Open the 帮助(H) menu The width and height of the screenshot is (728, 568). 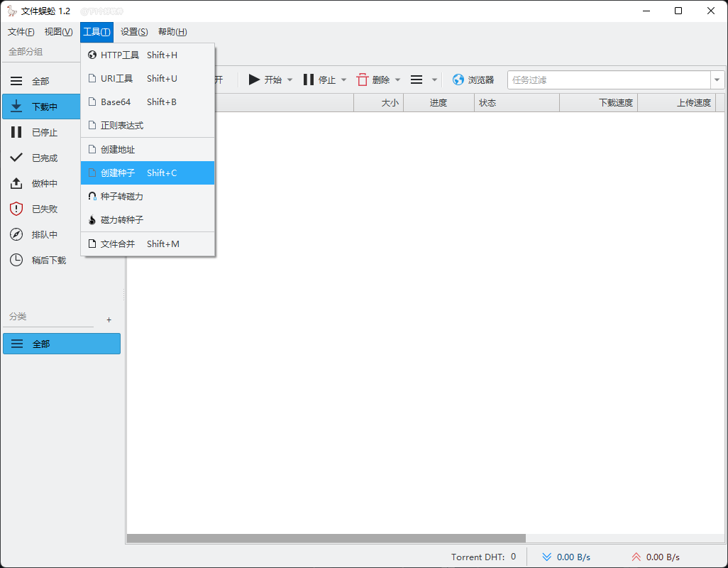[172, 32]
